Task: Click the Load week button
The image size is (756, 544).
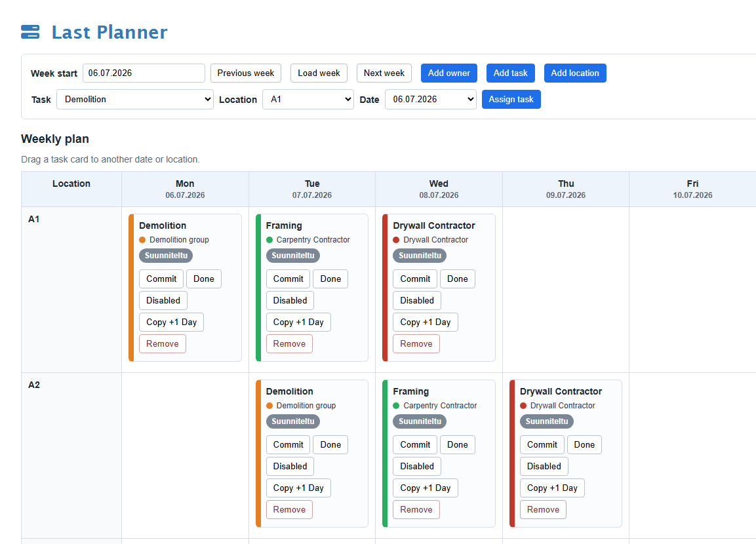Action: tap(319, 73)
